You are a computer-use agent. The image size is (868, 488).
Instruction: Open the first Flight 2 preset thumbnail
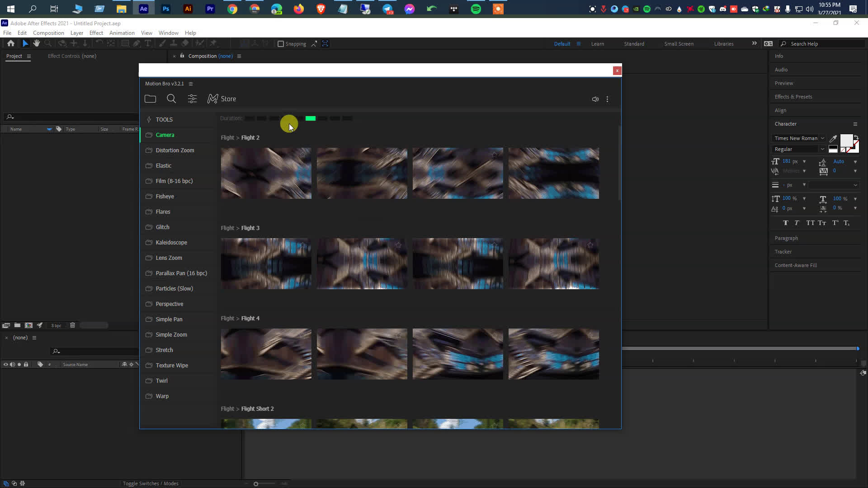[266, 173]
